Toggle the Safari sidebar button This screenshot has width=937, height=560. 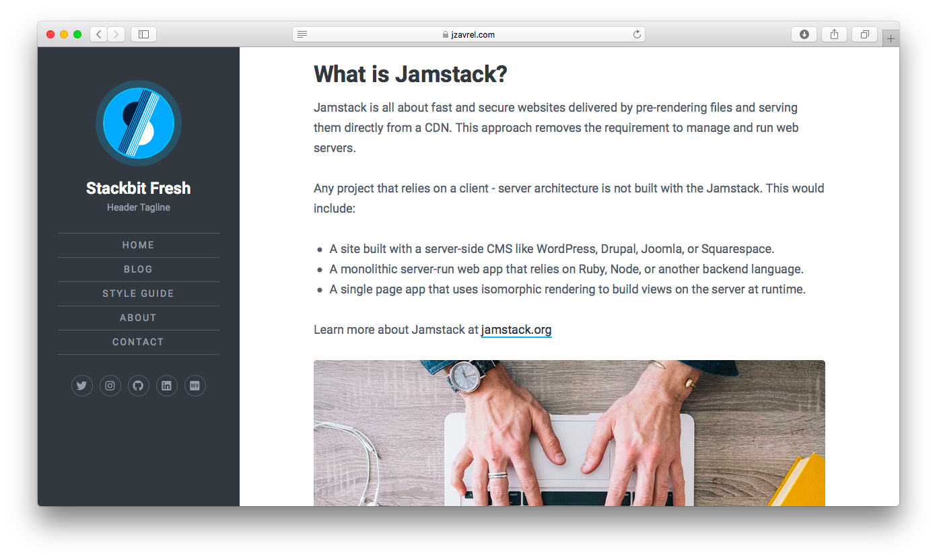point(143,34)
